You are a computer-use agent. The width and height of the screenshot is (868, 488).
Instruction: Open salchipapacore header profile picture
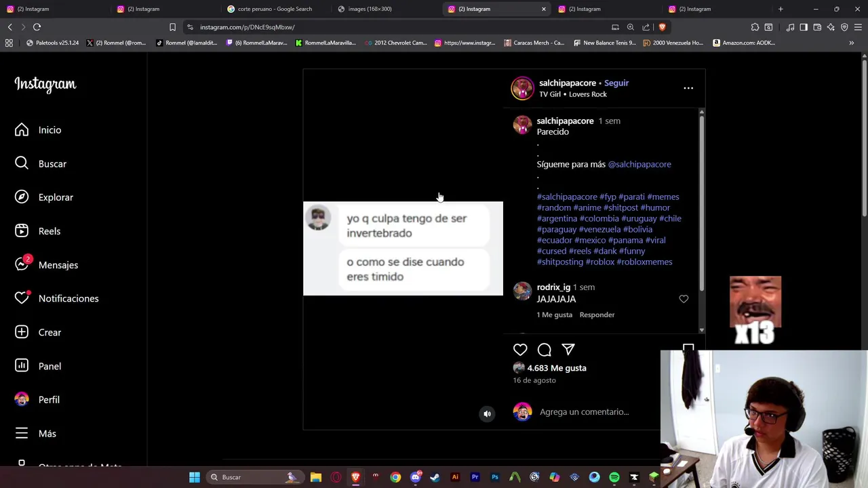pos(522,88)
